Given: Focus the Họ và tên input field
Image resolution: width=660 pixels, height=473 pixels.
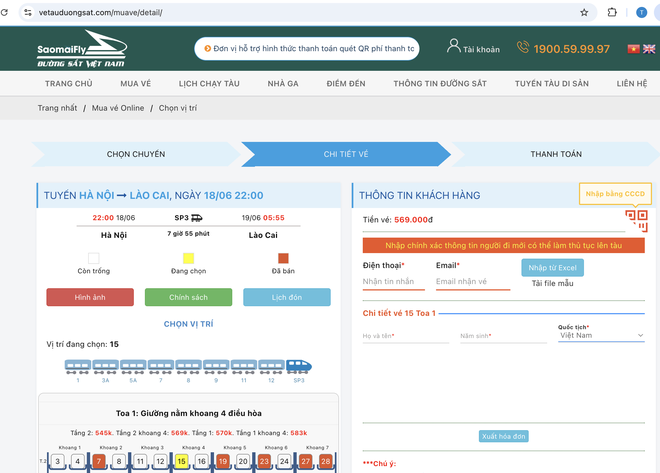Looking at the screenshot, I should click(406, 336).
